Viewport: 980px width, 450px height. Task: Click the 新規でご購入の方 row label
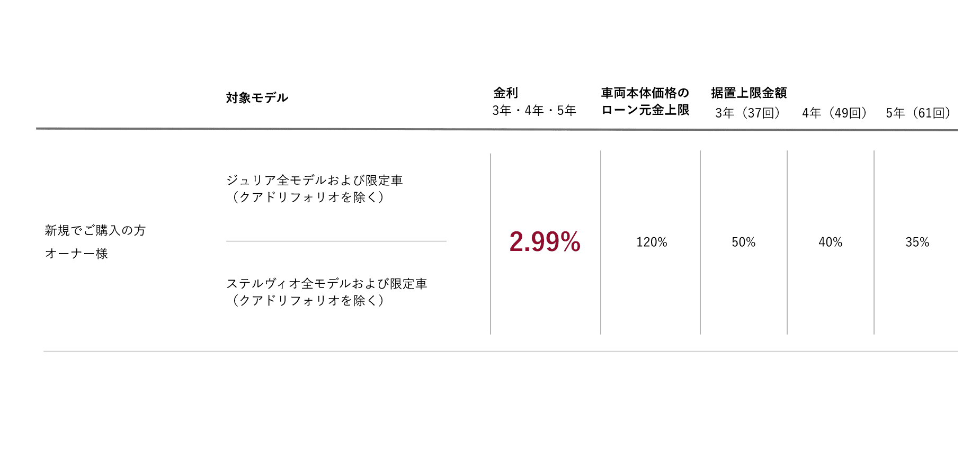95,230
